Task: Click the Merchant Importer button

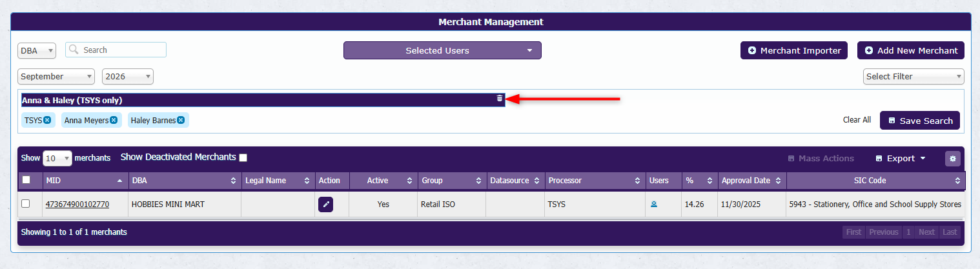Action: [x=794, y=50]
